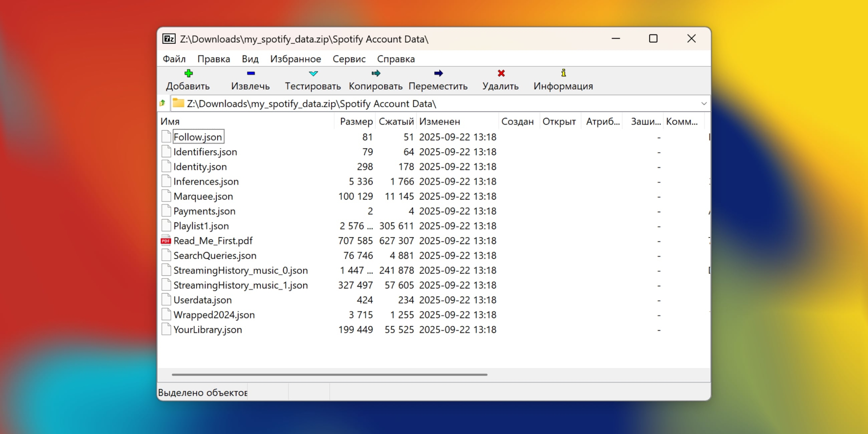Open the Файл menu

[174, 59]
